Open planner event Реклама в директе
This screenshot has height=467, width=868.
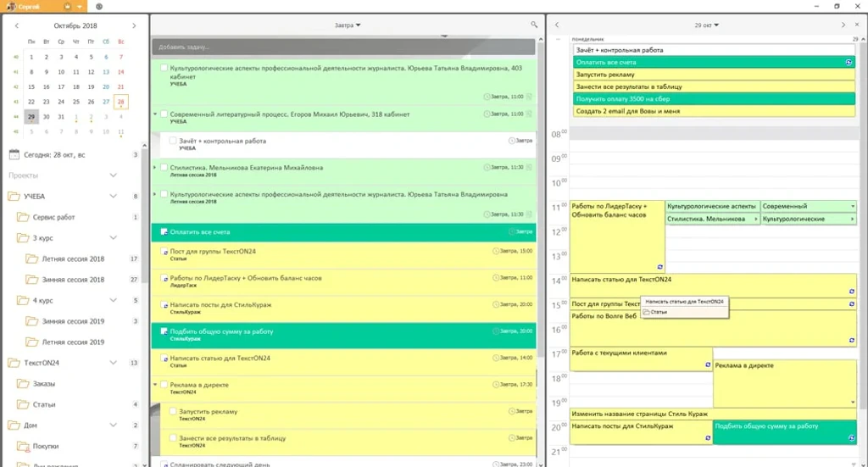[x=785, y=383]
